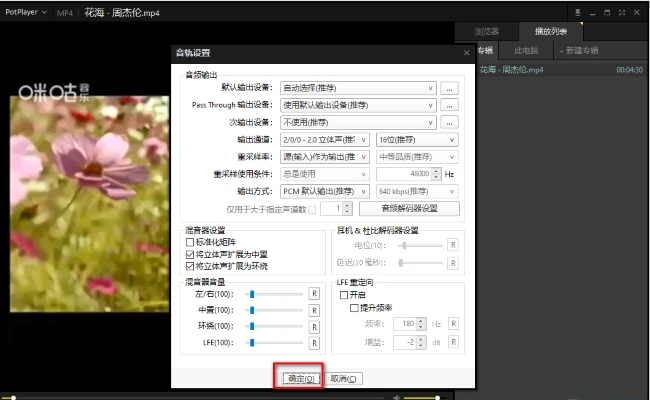Click browse button next to 默认输出设备
The image size is (650, 400).
[x=449, y=88]
